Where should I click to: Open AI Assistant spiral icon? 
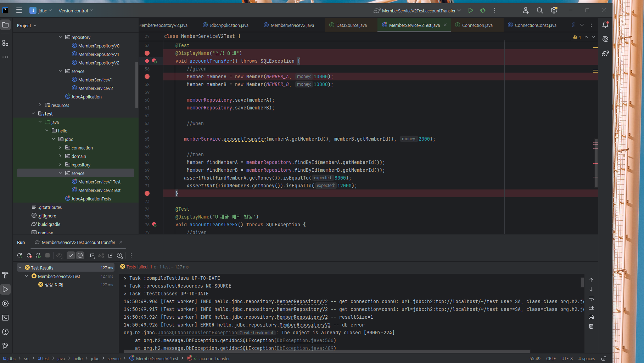[x=605, y=39]
